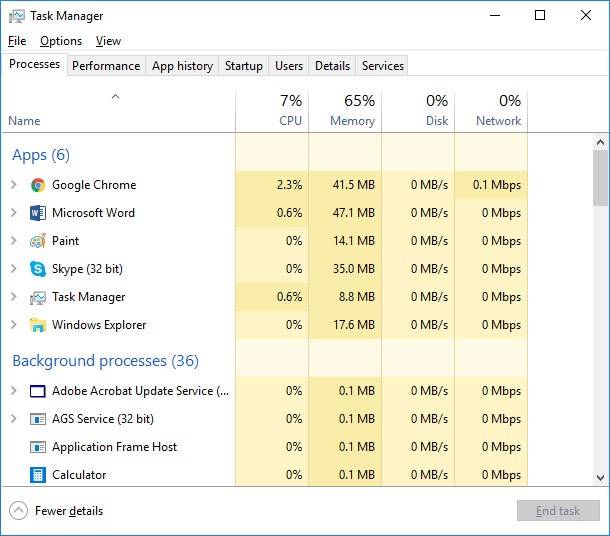Switch to the Performance tab

tap(106, 66)
